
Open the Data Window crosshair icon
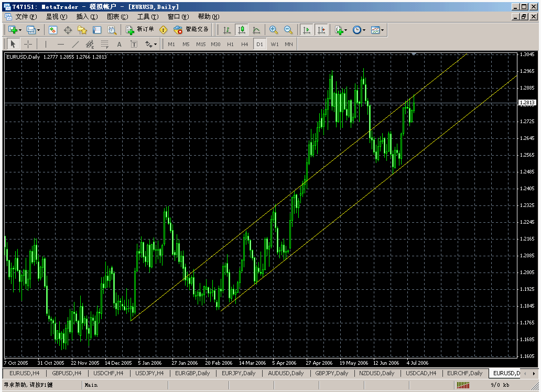click(68, 30)
